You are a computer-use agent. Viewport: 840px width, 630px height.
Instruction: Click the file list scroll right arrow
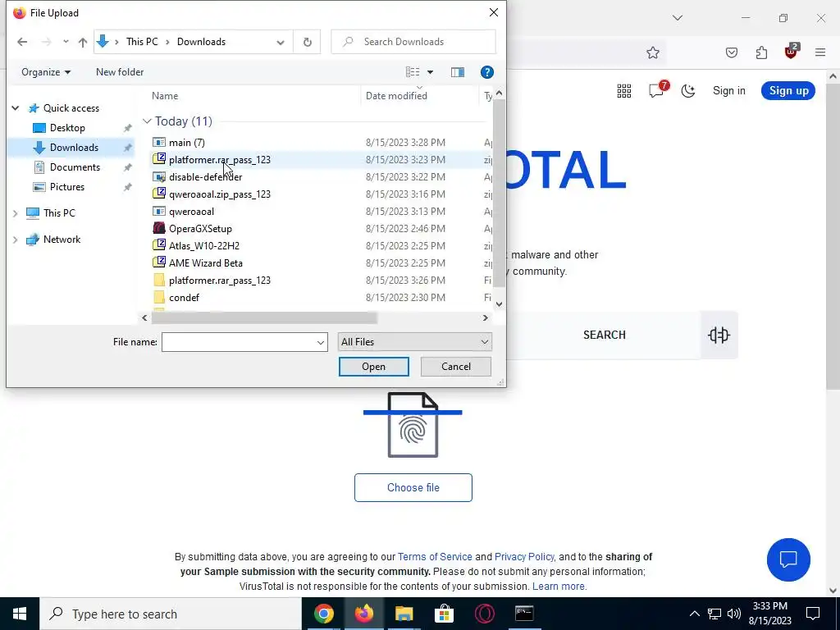coord(486,317)
